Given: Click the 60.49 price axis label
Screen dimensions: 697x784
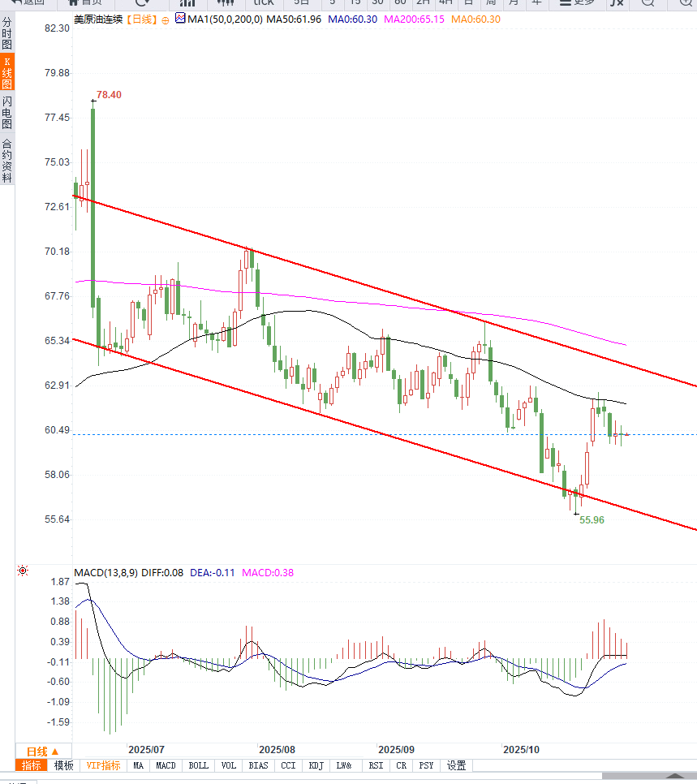Looking at the screenshot, I should click(57, 430).
